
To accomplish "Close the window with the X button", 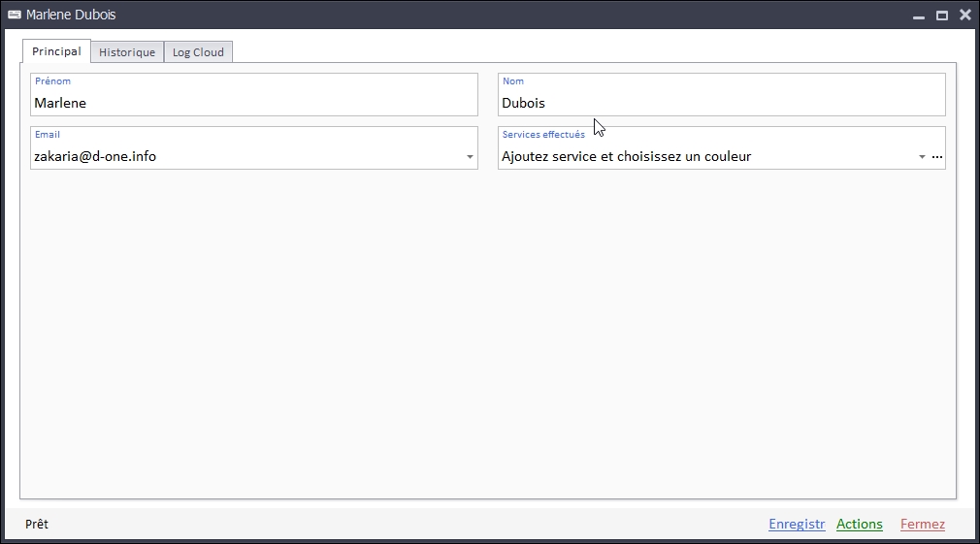I will [x=964, y=15].
